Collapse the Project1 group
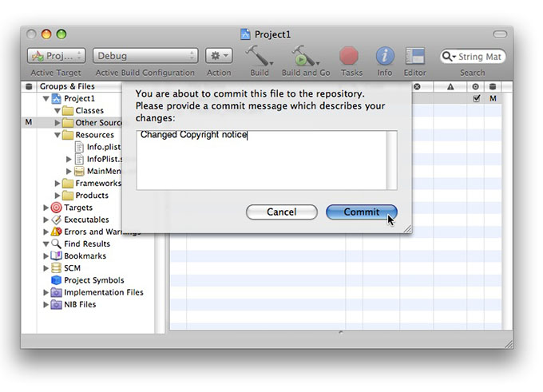 46,99
